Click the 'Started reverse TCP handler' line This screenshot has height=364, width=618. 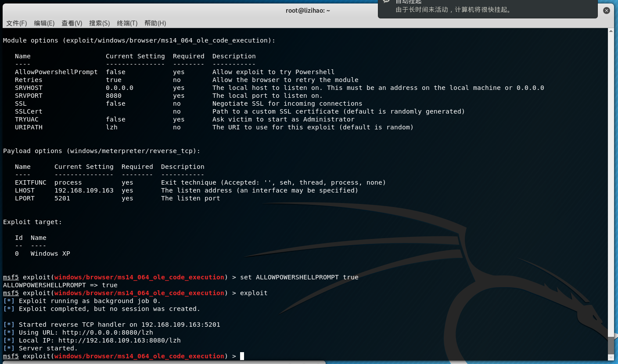[111, 325]
